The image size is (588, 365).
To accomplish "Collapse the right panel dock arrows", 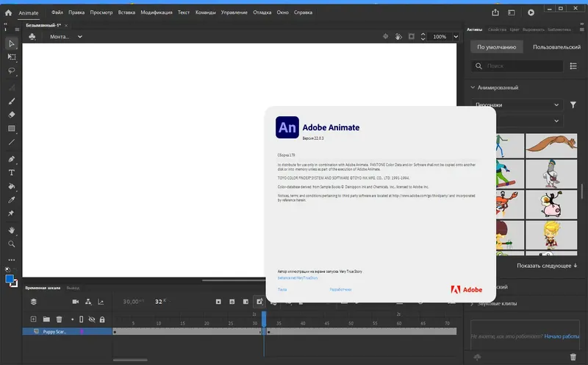I will coord(582,24).
